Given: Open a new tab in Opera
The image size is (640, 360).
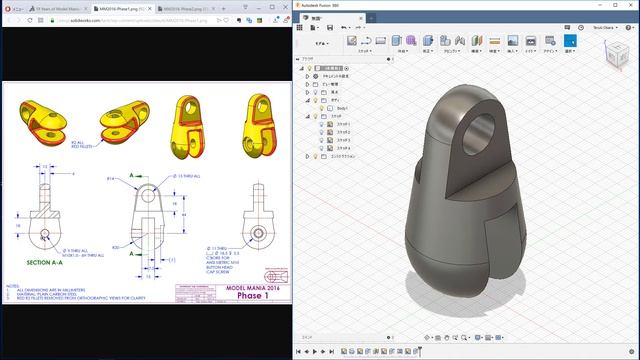Looking at the screenshot, I should pos(224,9).
